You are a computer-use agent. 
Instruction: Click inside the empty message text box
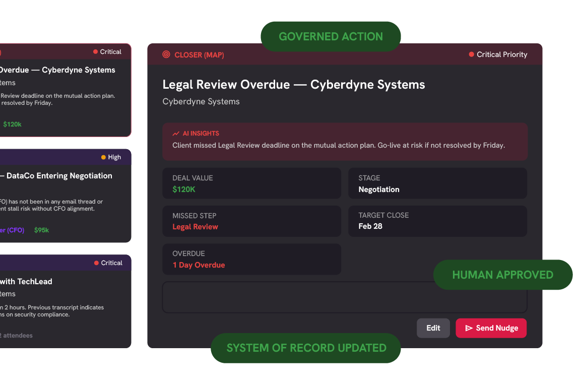point(345,297)
